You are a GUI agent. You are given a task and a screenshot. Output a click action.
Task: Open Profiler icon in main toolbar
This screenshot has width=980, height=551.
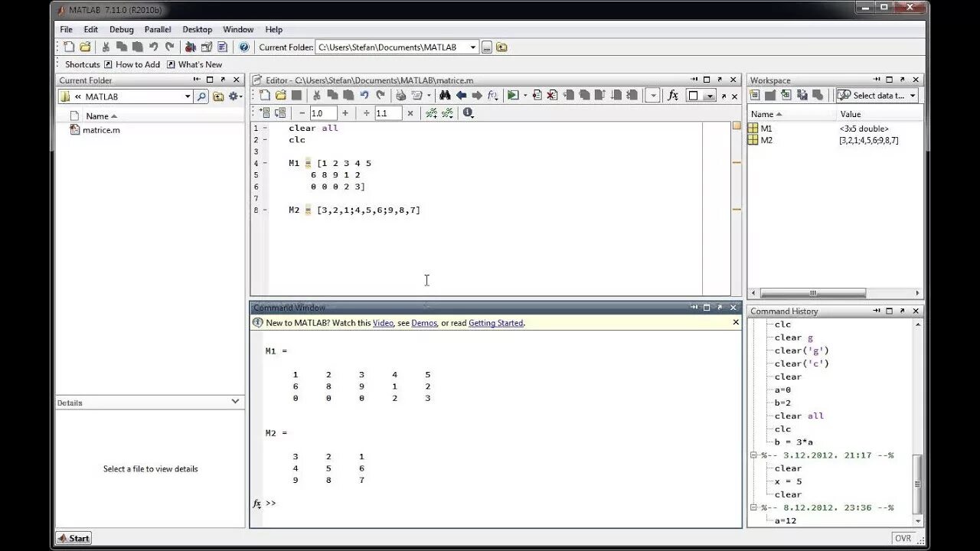[x=222, y=47]
